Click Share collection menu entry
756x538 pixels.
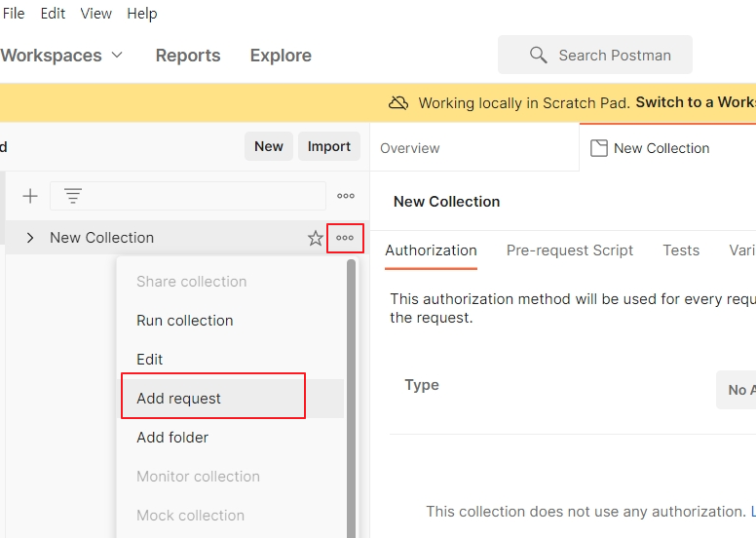(233, 282)
